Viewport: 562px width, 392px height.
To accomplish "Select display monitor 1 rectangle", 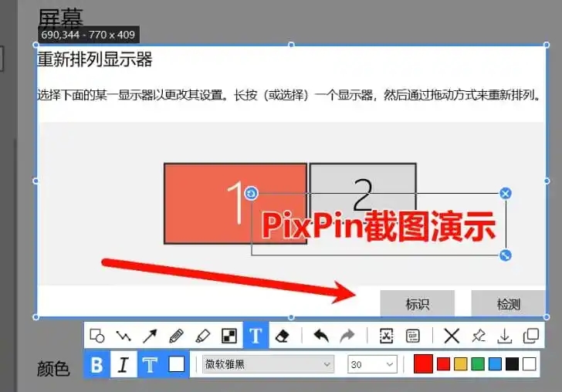I will [x=235, y=204].
